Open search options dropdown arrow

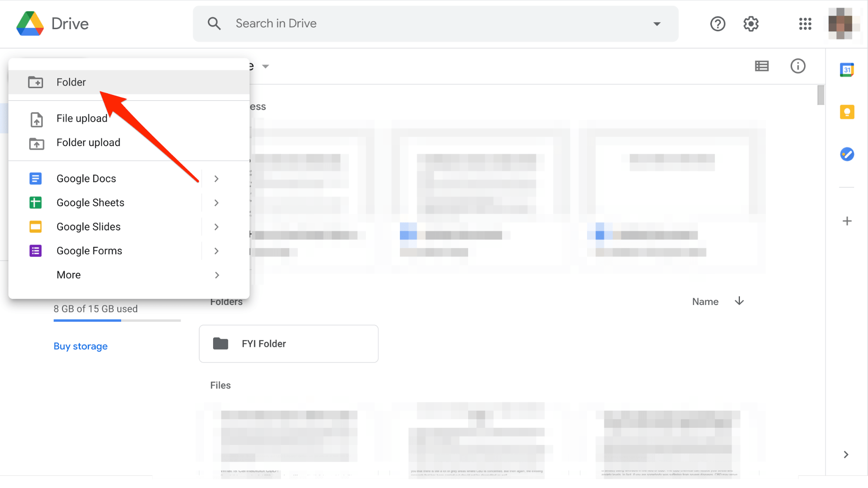[x=657, y=24]
